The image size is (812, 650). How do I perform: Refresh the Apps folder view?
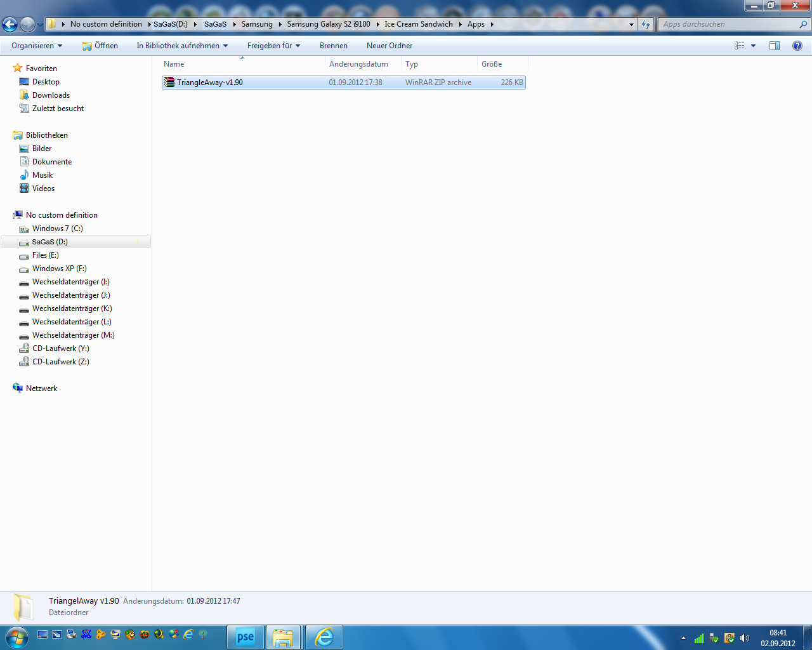(x=646, y=24)
